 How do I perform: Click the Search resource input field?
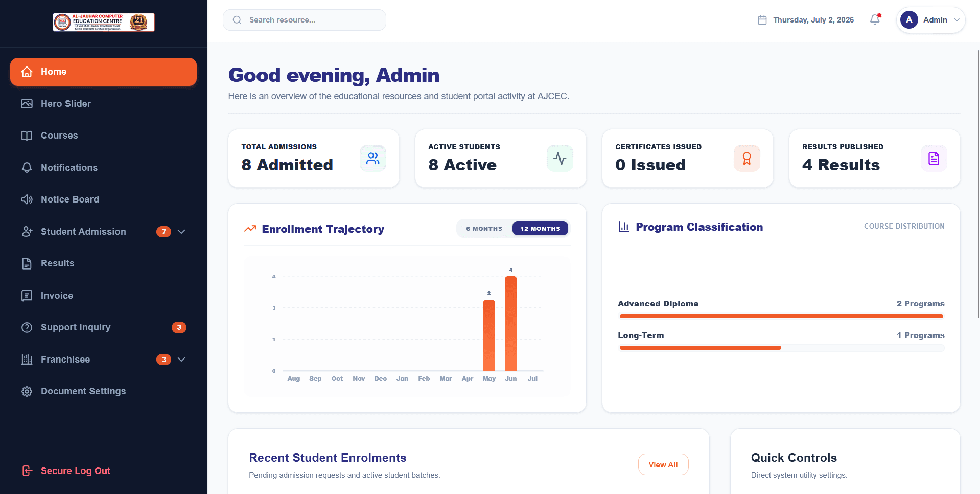pyautogui.click(x=305, y=20)
